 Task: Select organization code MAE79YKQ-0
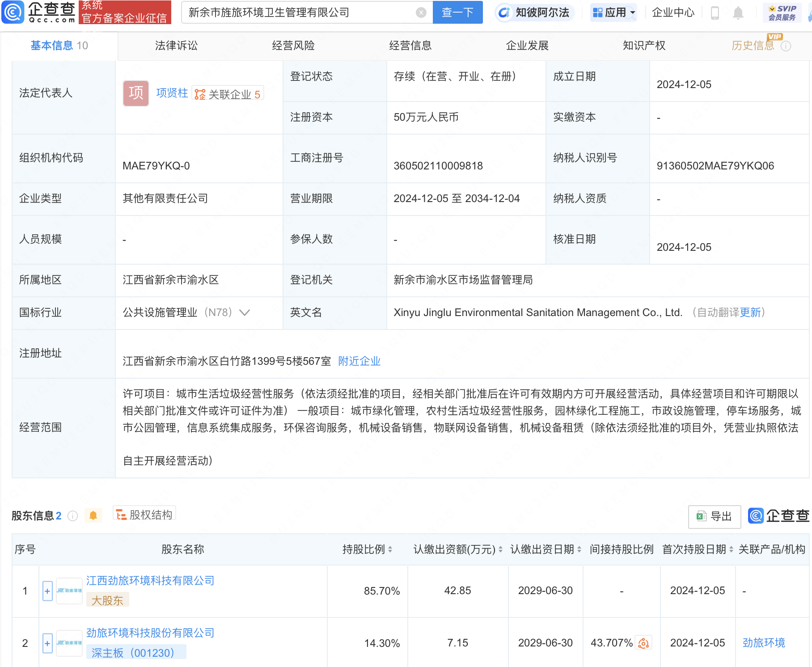(x=156, y=166)
